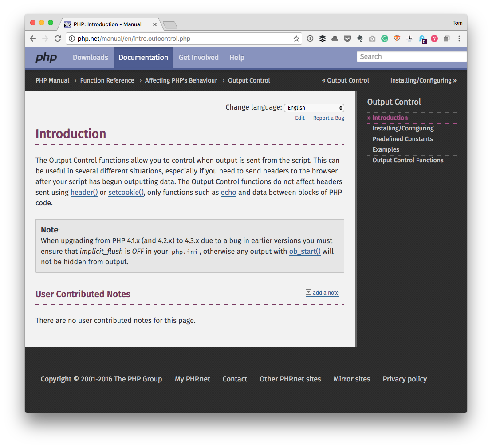Open Predefined Constants in sidebar
492x448 pixels.
(x=402, y=139)
